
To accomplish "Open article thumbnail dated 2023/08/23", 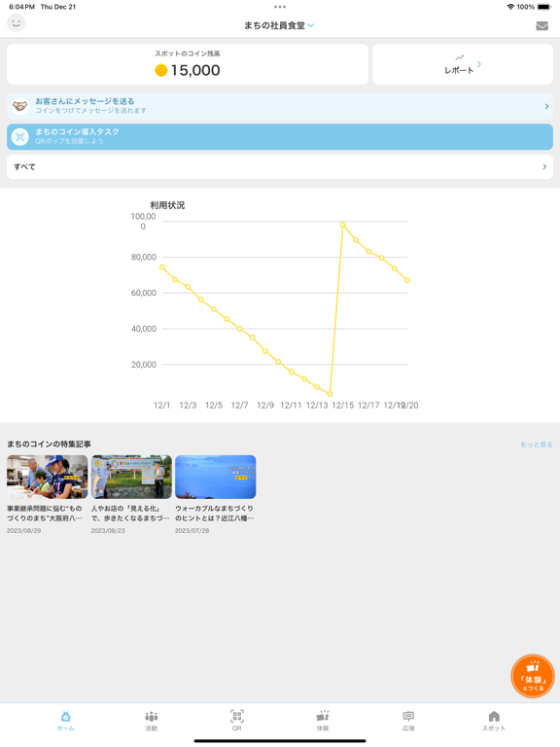I will 131,477.
